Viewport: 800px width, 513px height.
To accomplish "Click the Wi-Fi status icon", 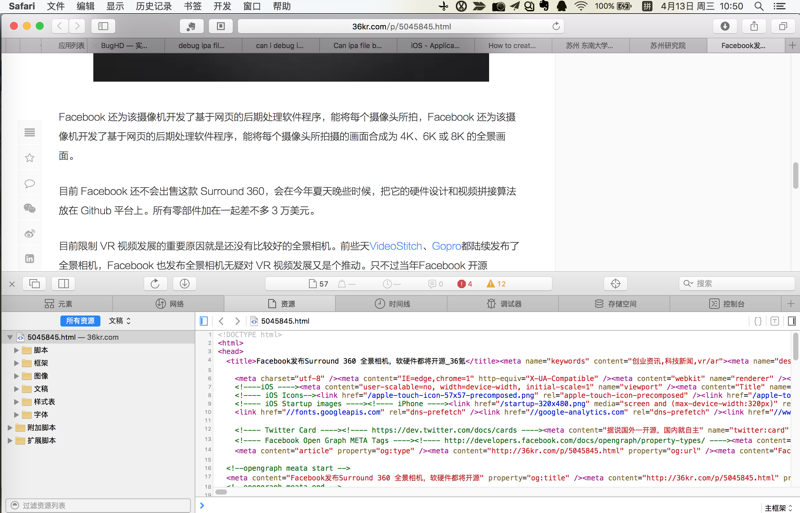I will tap(581, 6).
